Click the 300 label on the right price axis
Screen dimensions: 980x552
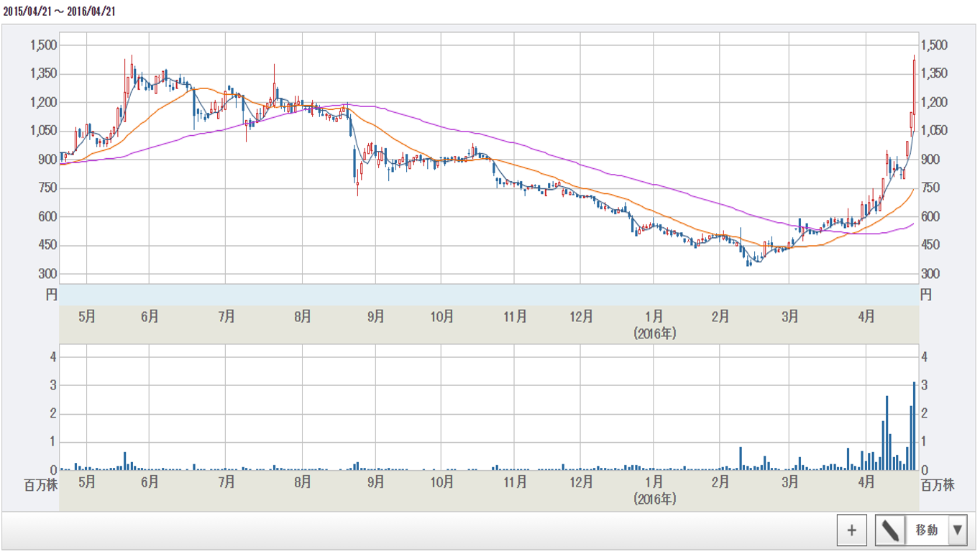931,274
